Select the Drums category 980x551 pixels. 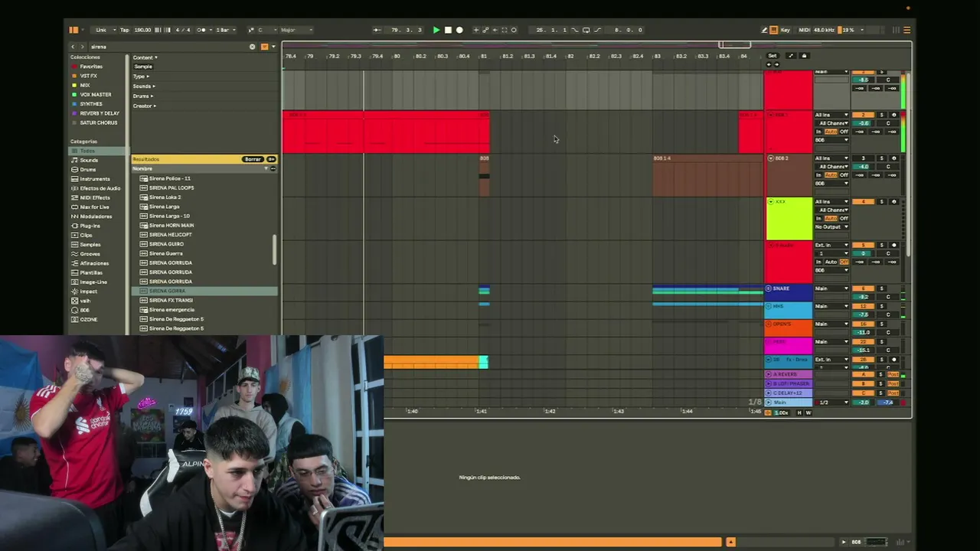89,169
